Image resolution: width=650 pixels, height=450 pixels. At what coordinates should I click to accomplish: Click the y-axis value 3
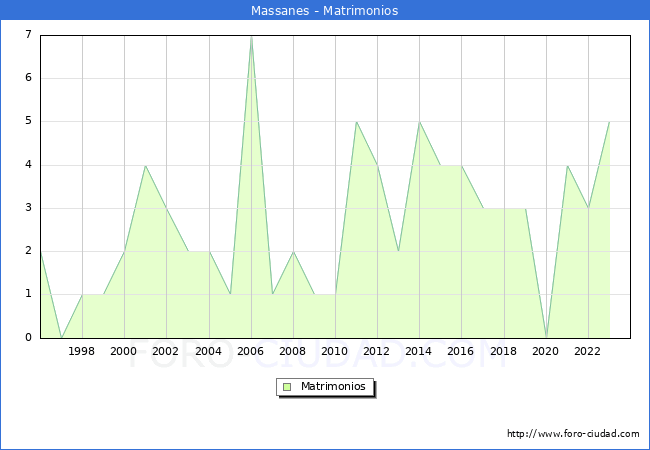click(28, 208)
